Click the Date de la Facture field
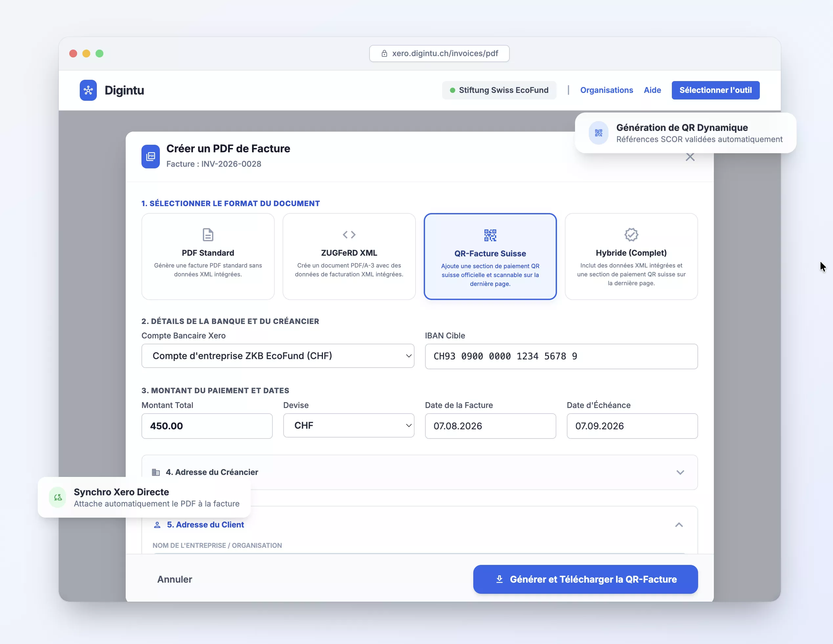The height and width of the screenshot is (644, 833). click(490, 426)
